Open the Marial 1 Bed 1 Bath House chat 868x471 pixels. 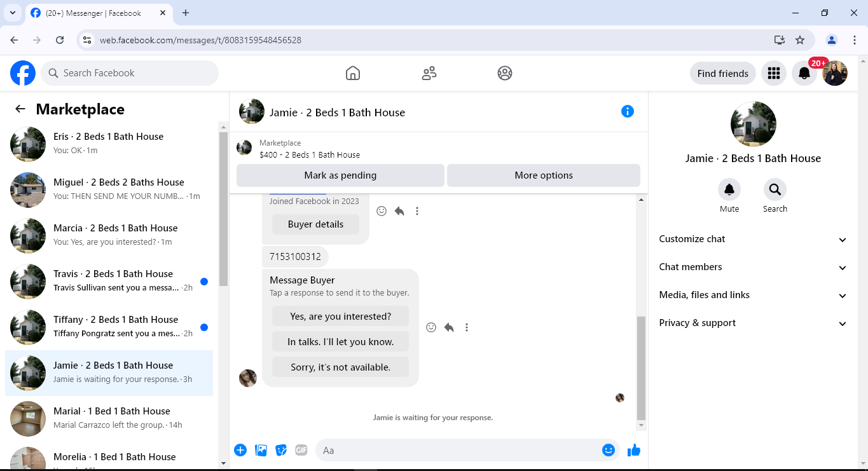coord(109,418)
